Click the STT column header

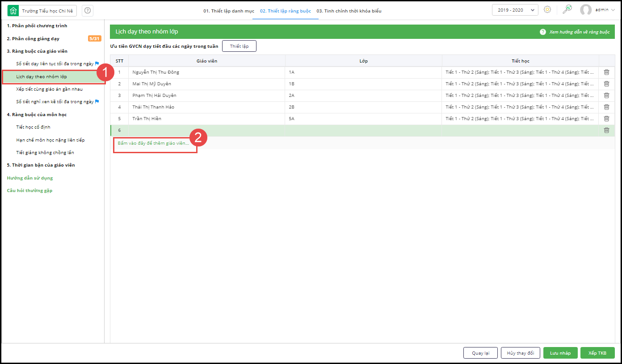119,61
